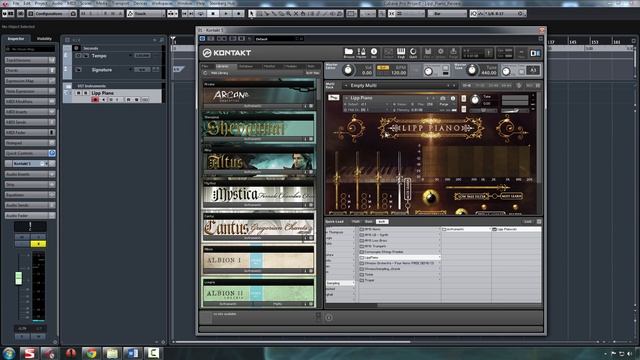Turn the Kontakt Master Editor volume knob
The height and width of the screenshot is (360, 640).
348,70
